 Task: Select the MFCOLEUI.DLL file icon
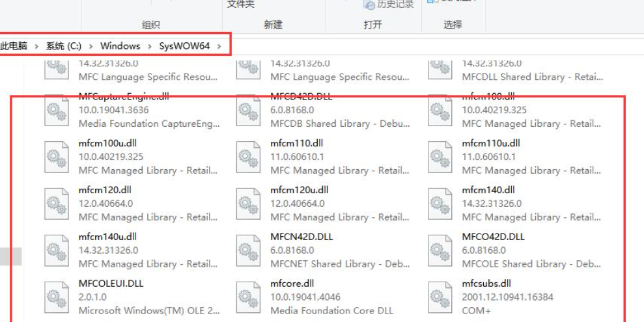[56, 297]
